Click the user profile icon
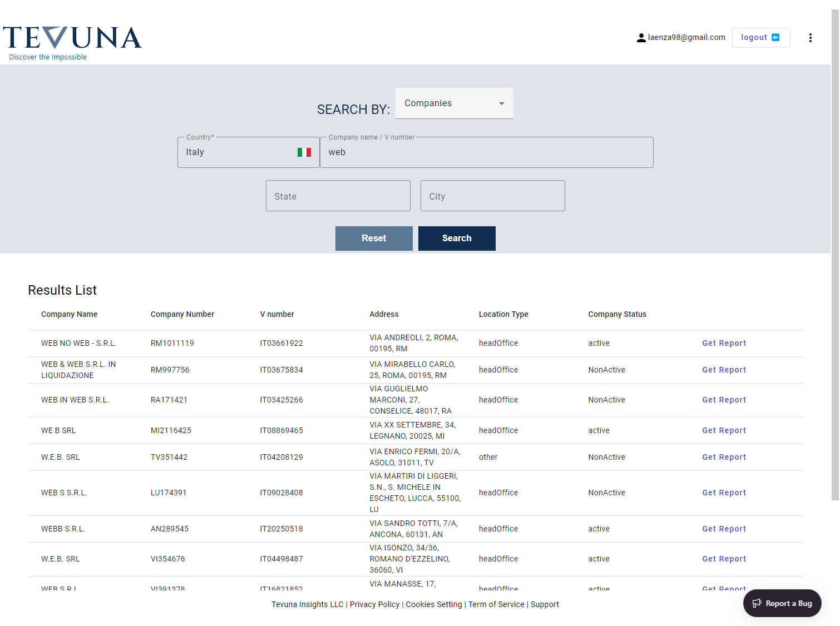Image resolution: width=840 pixels, height=626 pixels. (641, 38)
